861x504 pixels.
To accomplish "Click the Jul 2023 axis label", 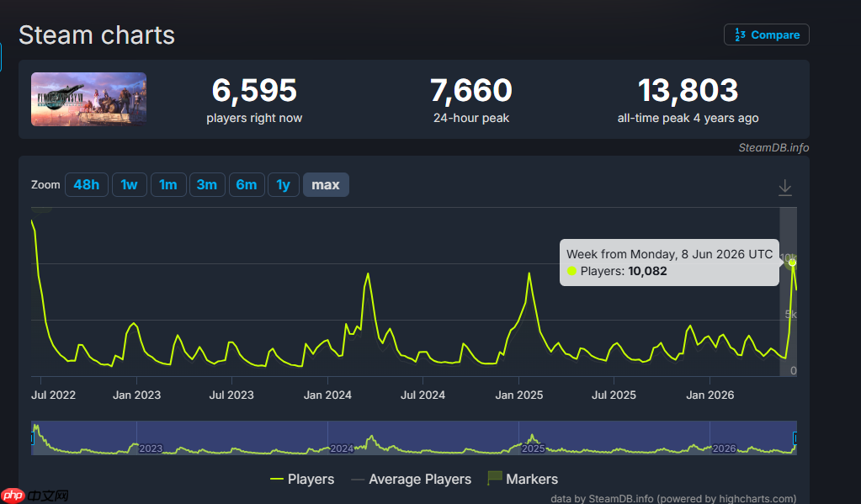I will coord(231,395).
